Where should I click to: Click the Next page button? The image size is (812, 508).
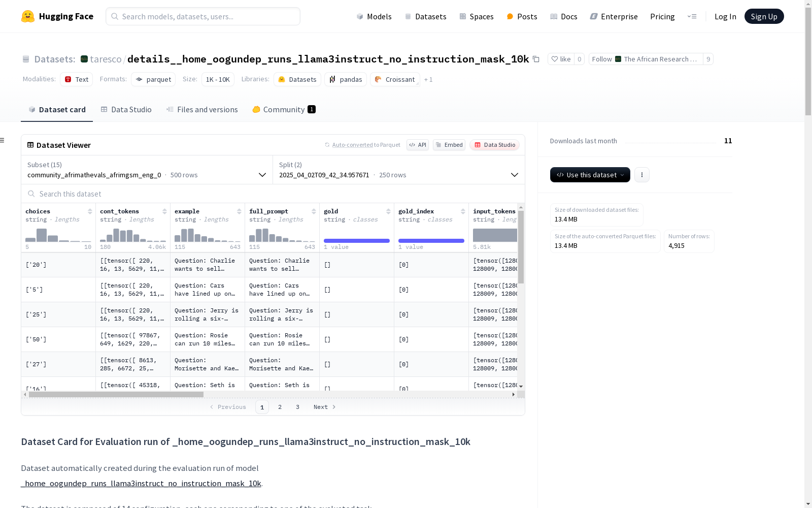tap(325, 407)
